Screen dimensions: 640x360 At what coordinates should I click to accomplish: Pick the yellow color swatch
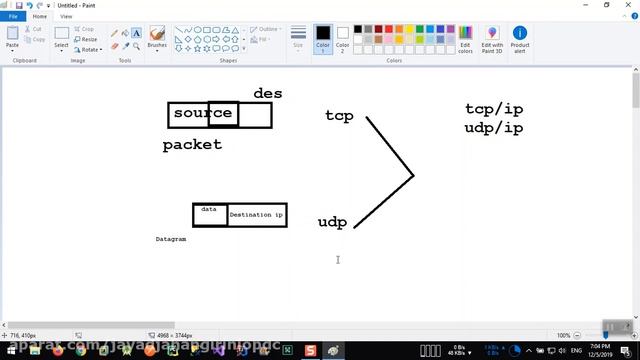point(409,29)
